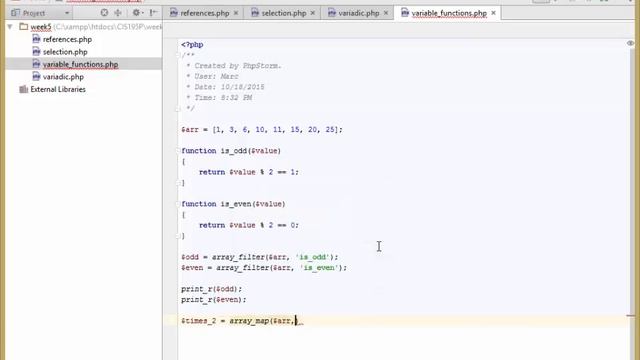Select External Libraries in project tree

tap(58, 89)
